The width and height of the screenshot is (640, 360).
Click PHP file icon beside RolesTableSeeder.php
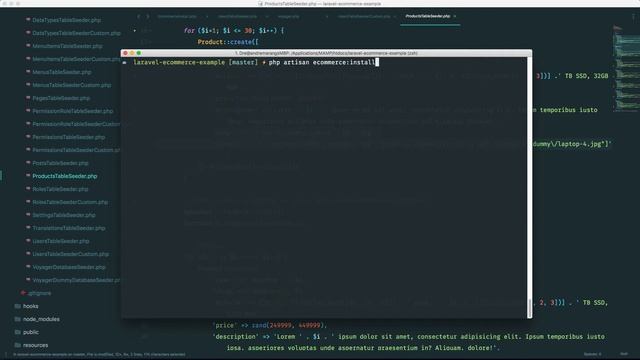(x=28, y=189)
